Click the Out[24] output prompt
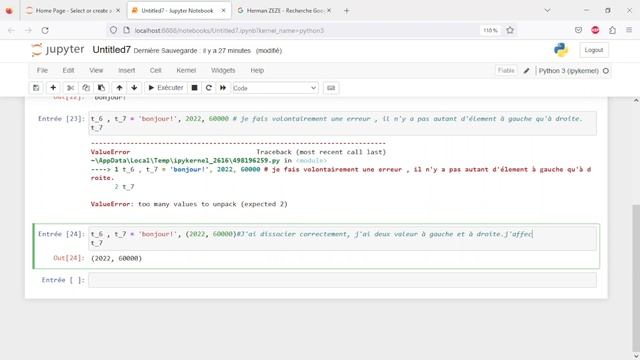The width and height of the screenshot is (640, 360). pyautogui.click(x=69, y=258)
